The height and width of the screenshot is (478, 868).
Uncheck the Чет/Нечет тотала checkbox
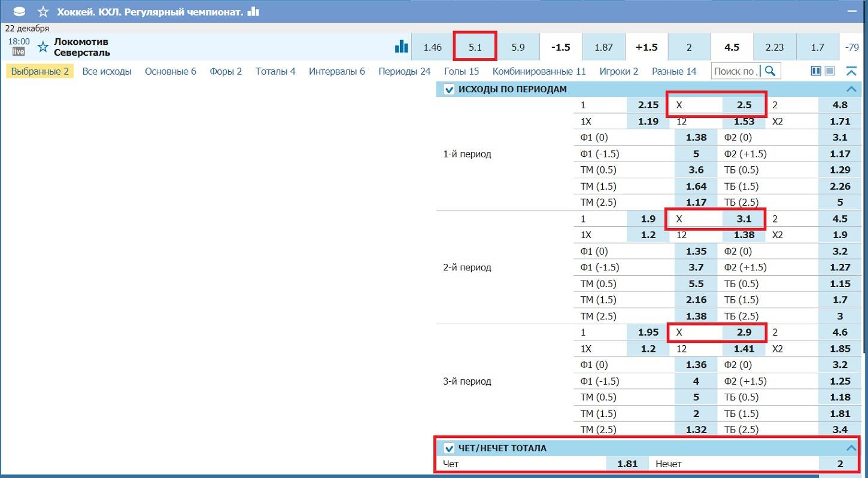(x=449, y=448)
